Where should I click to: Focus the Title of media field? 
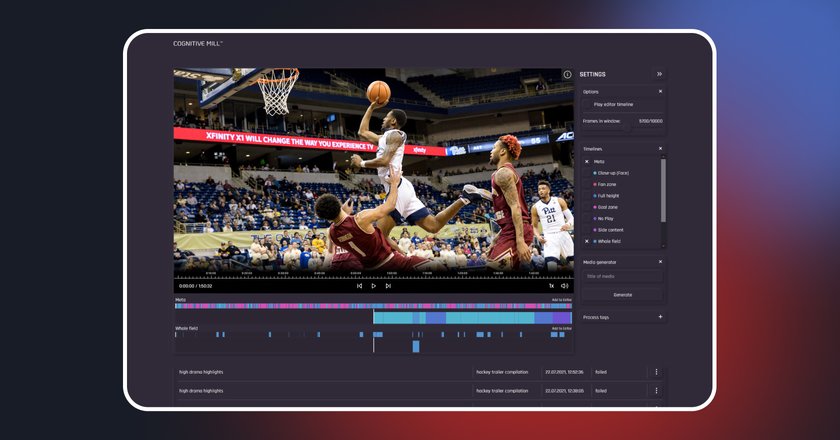[x=622, y=277]
